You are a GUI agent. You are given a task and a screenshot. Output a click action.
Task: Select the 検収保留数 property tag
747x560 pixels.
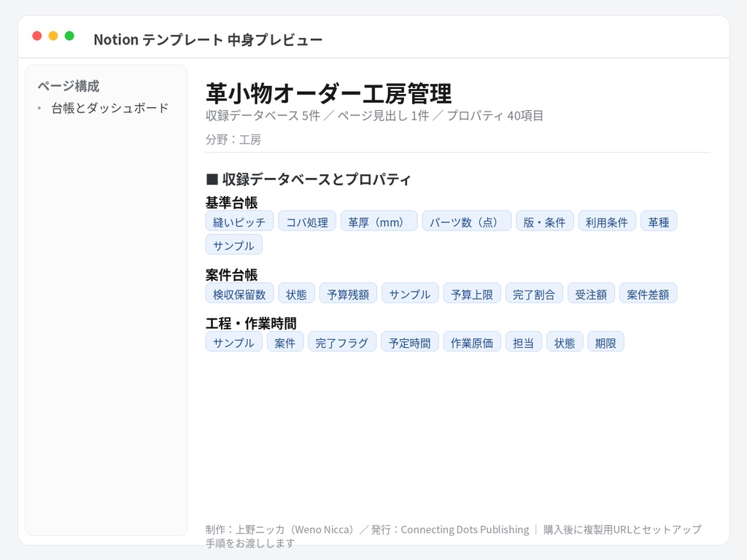[x=239, y=293]
